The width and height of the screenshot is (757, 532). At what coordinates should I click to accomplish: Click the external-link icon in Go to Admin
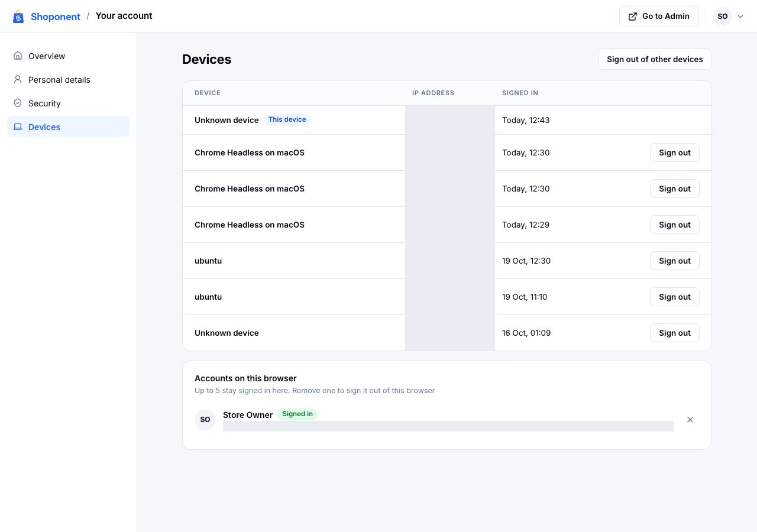[633, 17]
